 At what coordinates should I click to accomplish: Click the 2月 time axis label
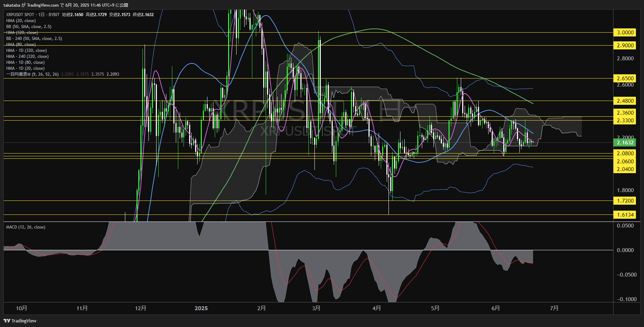pyautogui.click(x=261, y=308)
